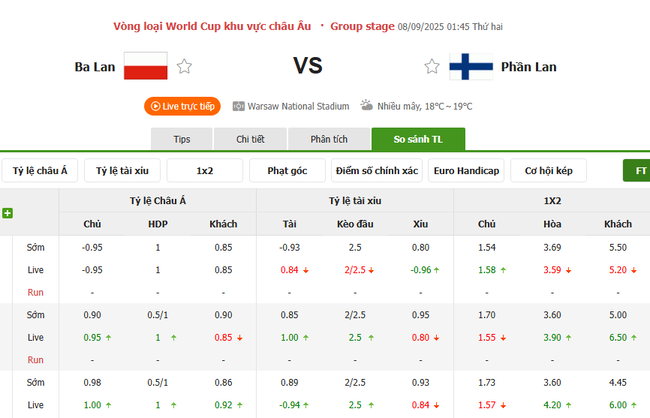This screenshot has width=650, height=418.
Task: Expand rows with the green plus icon
Action: [8, 213]
